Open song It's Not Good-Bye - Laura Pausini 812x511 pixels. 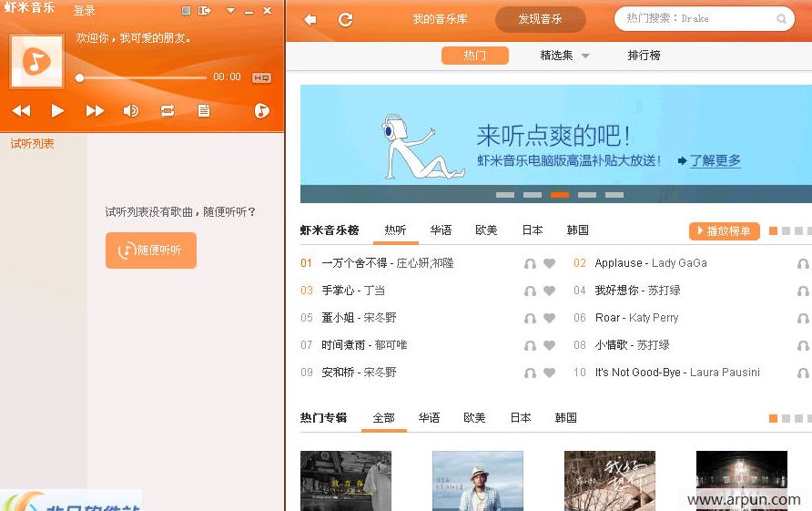pyautogui.click(x=677, y=373)
